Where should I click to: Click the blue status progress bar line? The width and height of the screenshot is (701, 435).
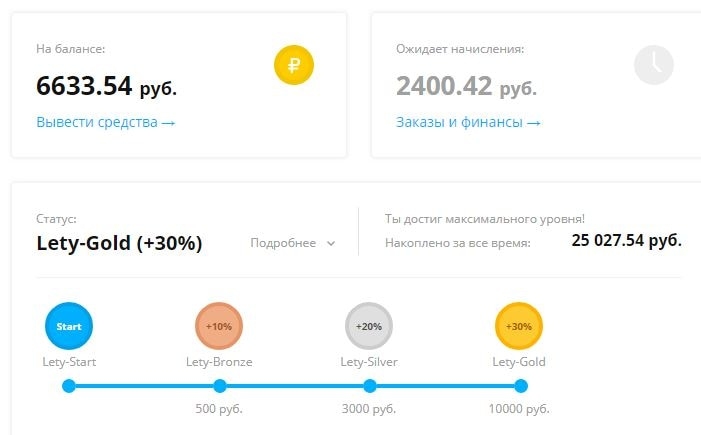[295, 386]
